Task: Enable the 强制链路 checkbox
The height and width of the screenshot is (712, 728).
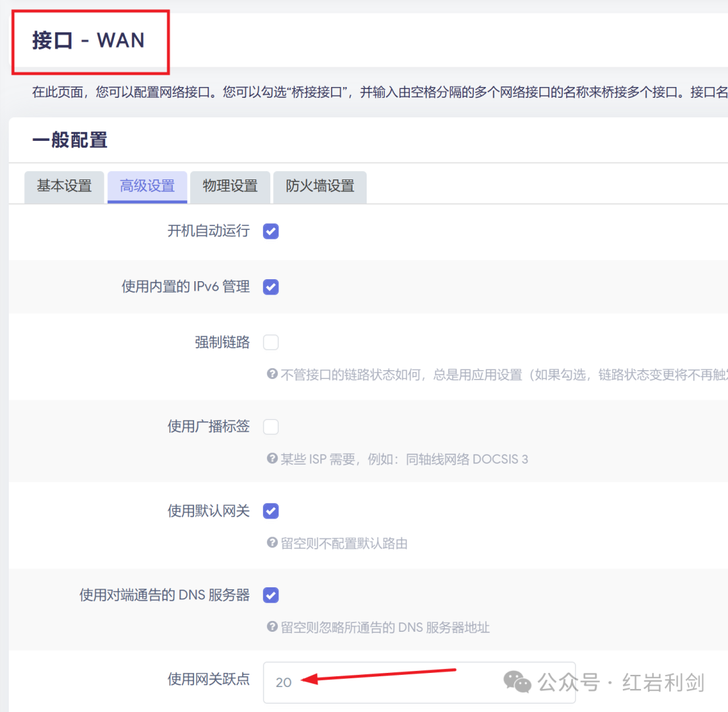Action: [271, 343]
